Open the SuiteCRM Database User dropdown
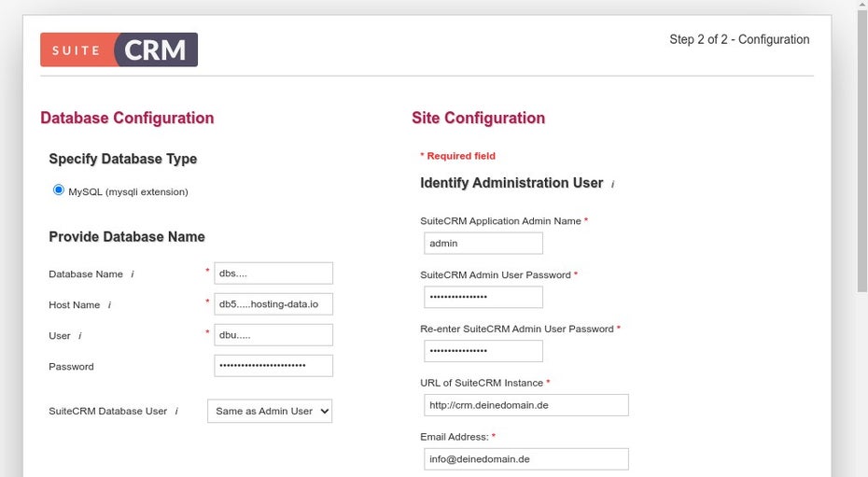 pos(270,411)
